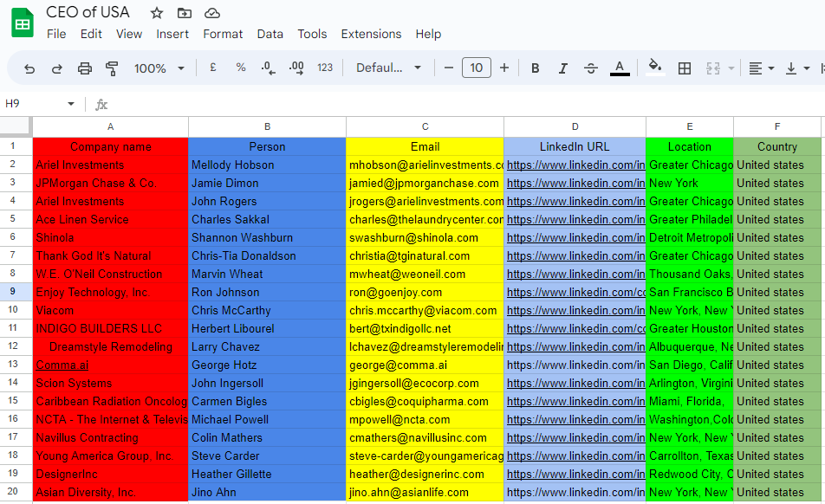Check the cloud save status icon
Screen dimensions: 825x504
click(x=212, y=13)
